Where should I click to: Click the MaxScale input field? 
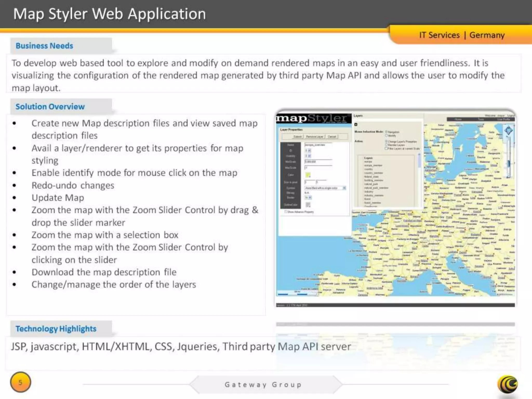(318, 168)
